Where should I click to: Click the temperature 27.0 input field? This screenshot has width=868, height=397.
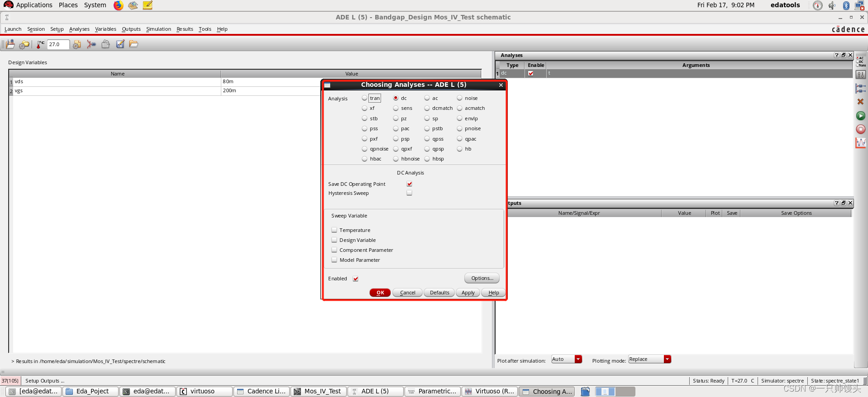58,44
